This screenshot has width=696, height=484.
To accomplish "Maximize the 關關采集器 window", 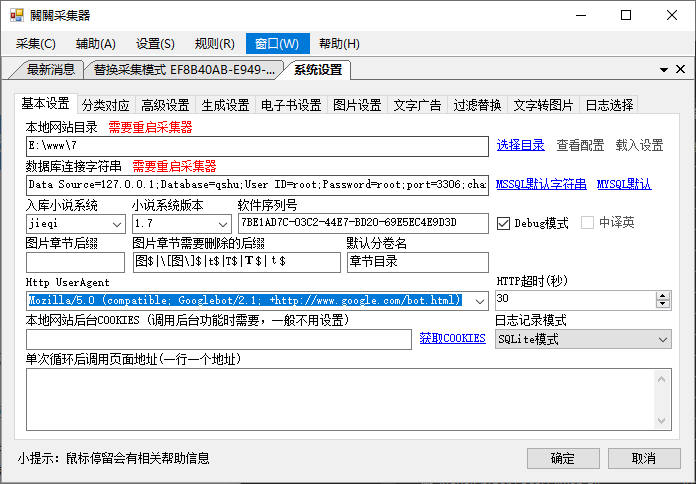I will pos(626,16).
